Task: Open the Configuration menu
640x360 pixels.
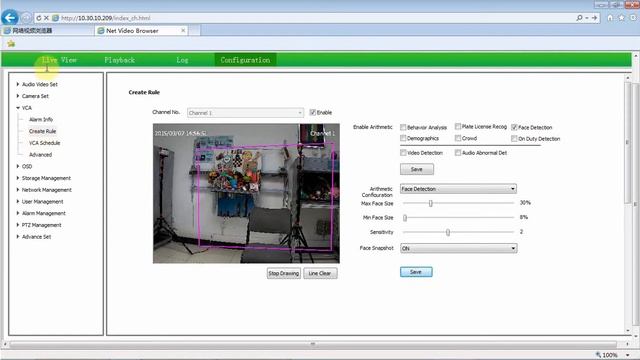Action: coord(245,60)
